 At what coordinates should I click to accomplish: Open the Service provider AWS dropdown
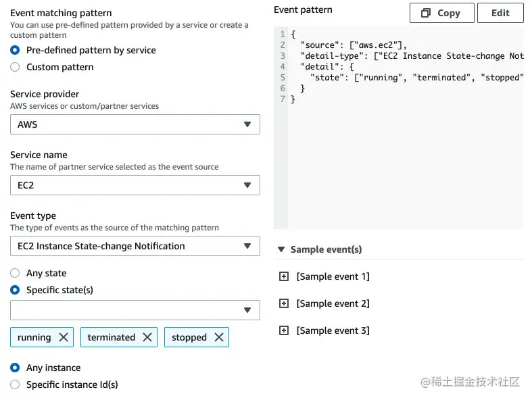click(x=135, y=124)
